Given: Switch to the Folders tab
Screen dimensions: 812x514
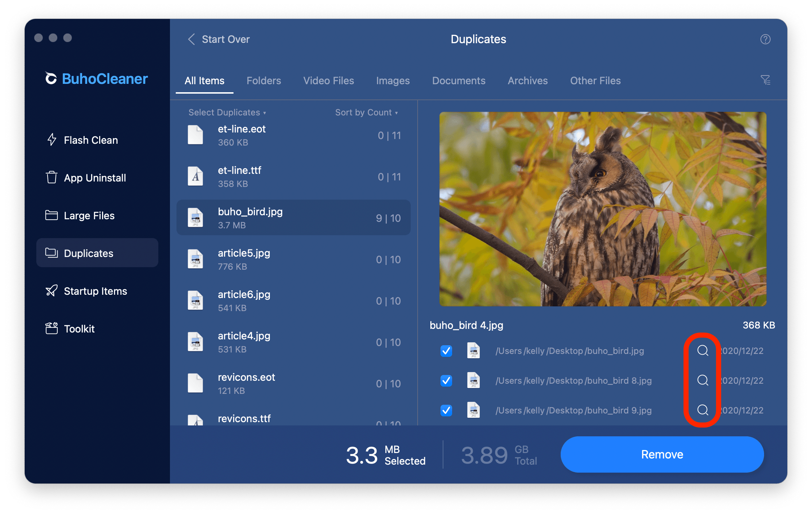Looking at the screenshot, I should 264,81.
